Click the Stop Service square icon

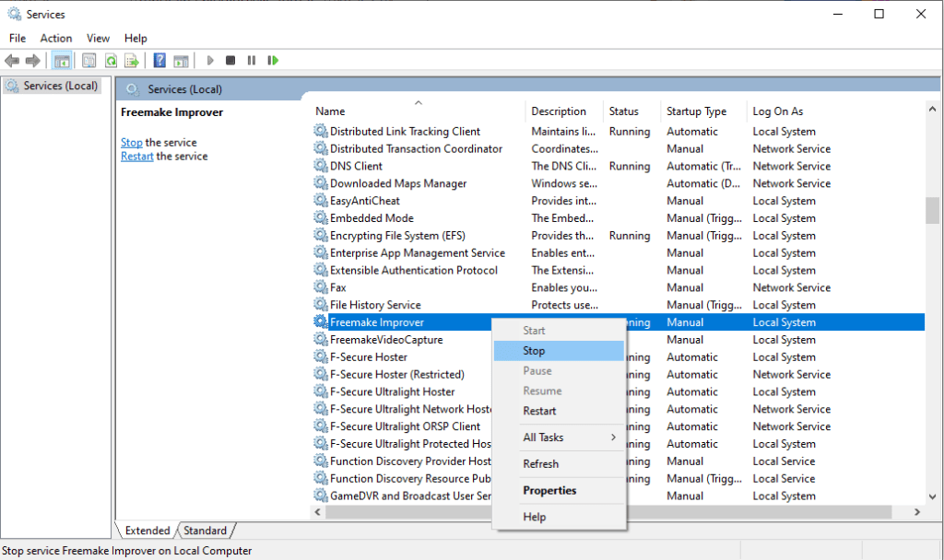point(230,60)
